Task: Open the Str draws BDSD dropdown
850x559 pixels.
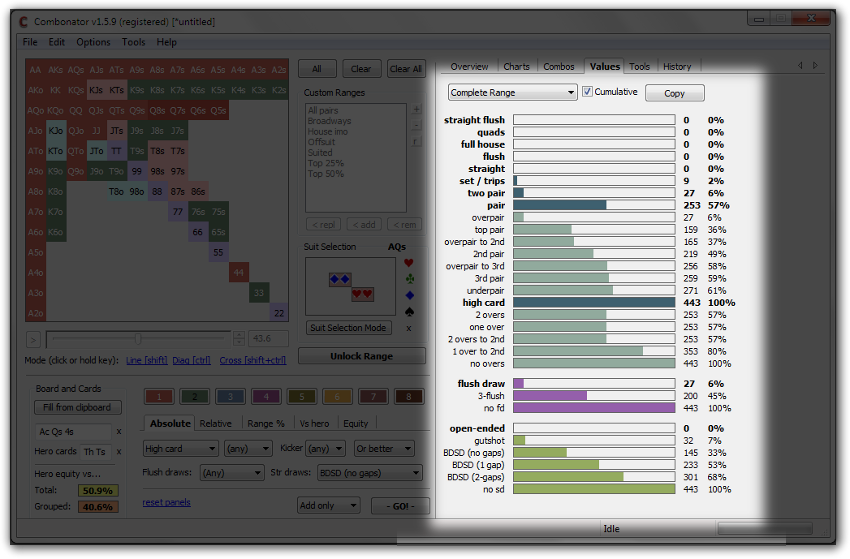Action: point(370,473)
